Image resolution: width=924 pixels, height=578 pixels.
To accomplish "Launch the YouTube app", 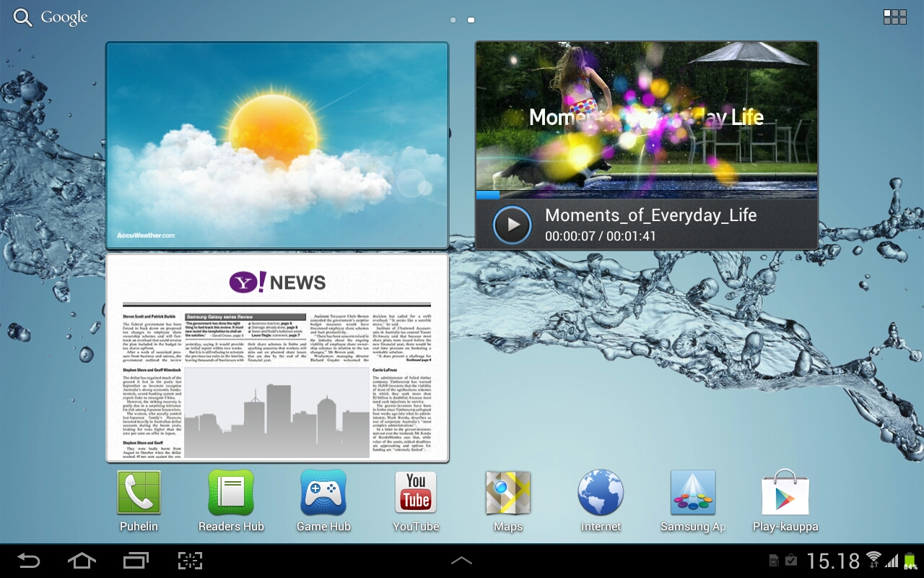I will [x=416, y=501].
